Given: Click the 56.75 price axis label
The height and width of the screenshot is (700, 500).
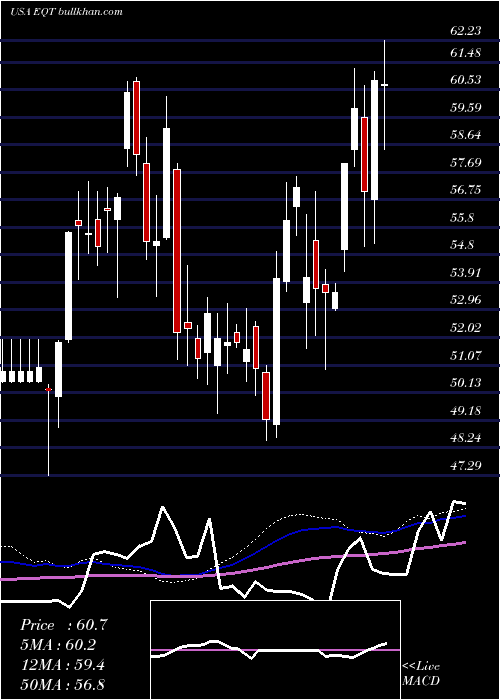Looking at the screenshot, I should click(466, 190).
